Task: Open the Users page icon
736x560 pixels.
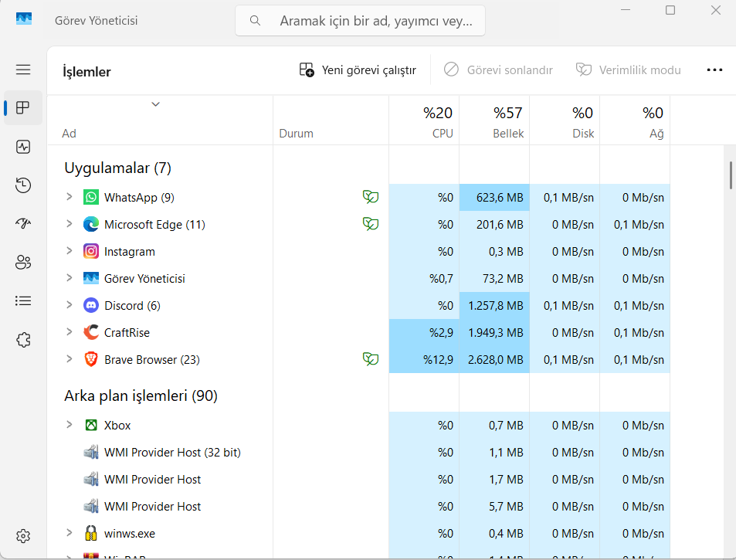Action: pyautogui.click(x=23, y=262)
